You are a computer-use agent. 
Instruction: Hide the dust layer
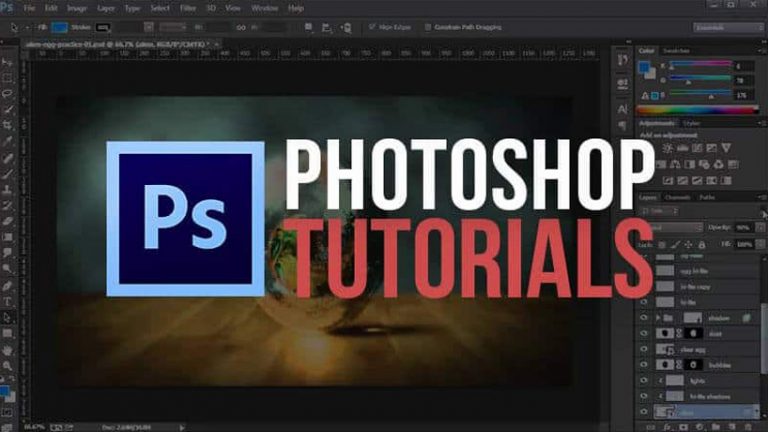pyautogui.click(x=644, y=334)
